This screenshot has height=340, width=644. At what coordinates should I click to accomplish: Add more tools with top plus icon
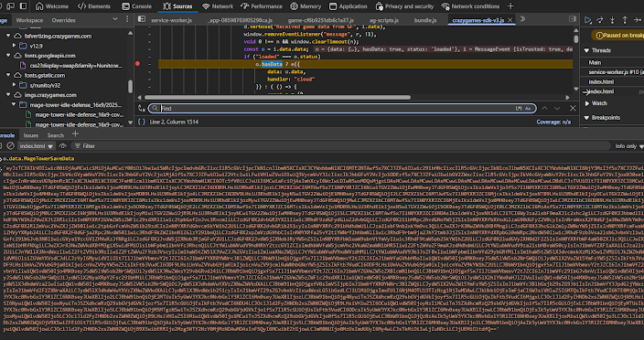point(510,6)
